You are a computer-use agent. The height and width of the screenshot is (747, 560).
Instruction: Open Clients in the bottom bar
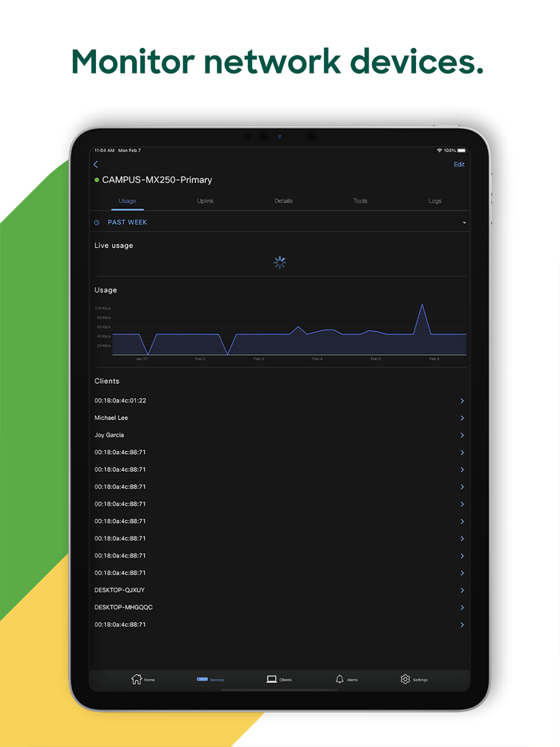point(279,679)
